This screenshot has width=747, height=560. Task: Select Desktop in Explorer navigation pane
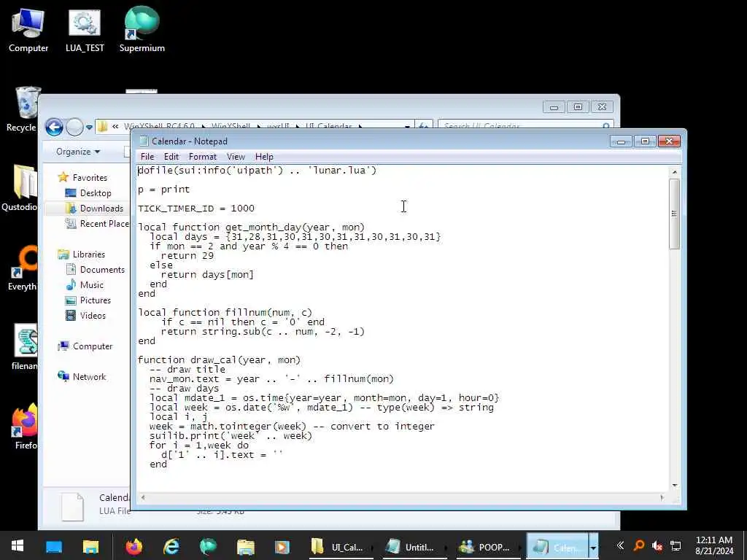(x=96, y=192)
